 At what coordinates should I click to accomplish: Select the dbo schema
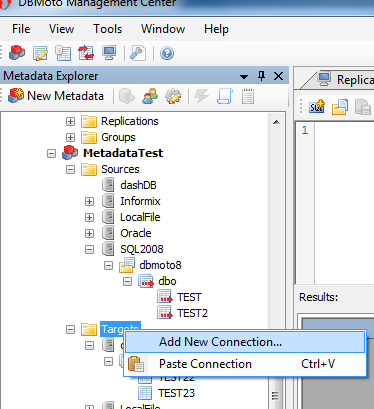click(167, 281)
